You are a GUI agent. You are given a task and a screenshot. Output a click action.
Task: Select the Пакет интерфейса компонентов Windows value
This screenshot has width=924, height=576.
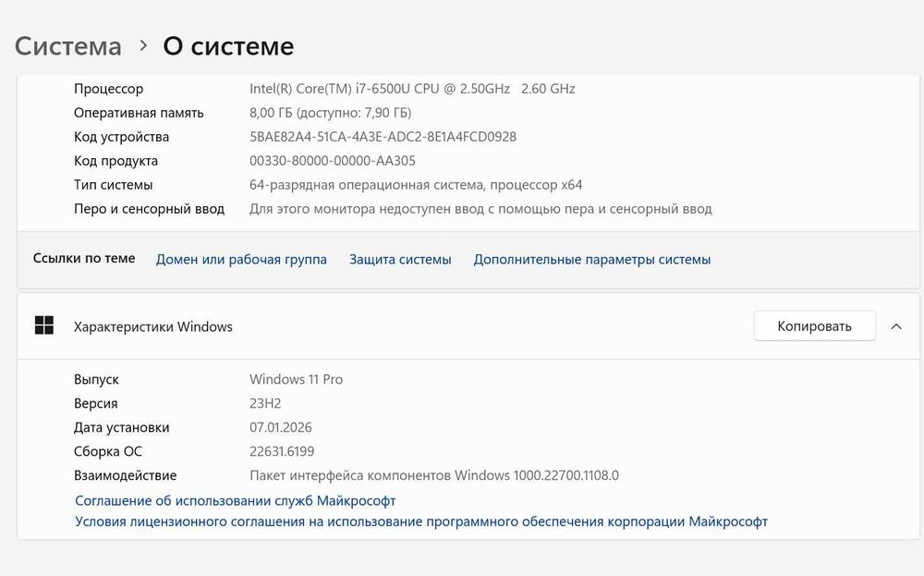[434, 475]
